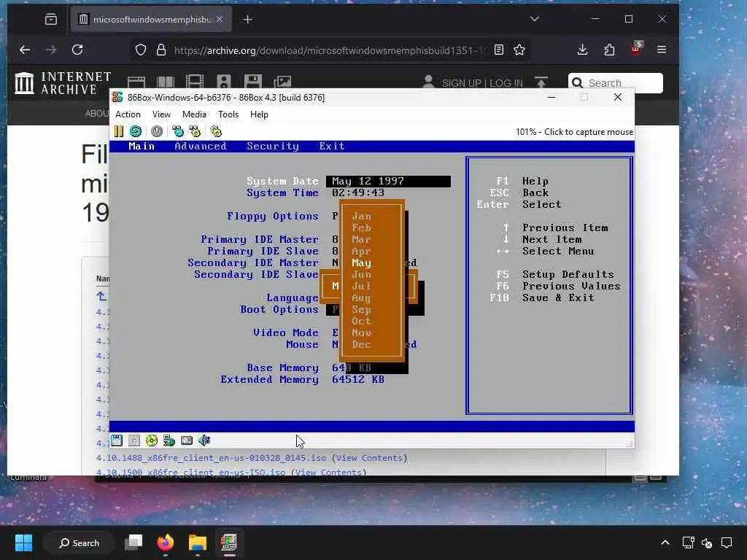Send Ctrl+Alt+Esc from 86Box toolbar
The image size is (747, 560).
tap(195, 131)
